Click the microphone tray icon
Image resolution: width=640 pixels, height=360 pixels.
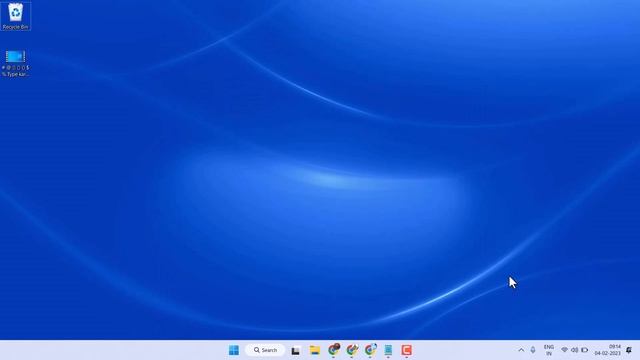tap(533, 350)
